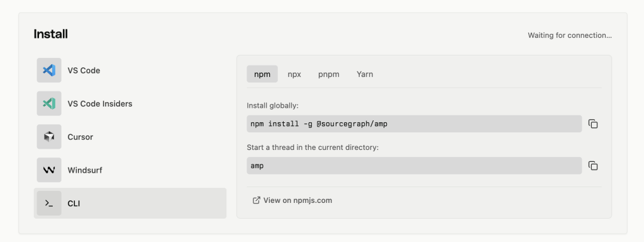The image size is (644, 242).
Task: Click the external link icon near npmjs
Action: pos(257,200)
